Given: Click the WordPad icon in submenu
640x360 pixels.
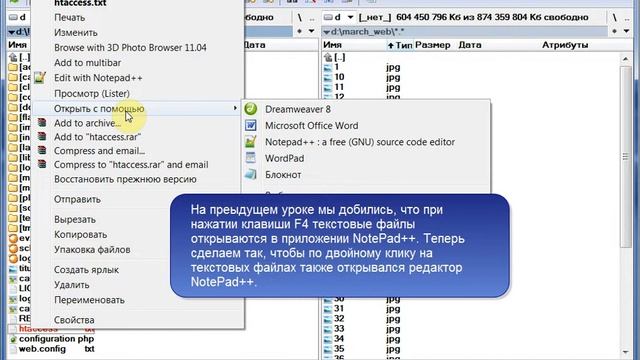Looking at the screenshot, I should pyautogui.click(x=251, y=158).
